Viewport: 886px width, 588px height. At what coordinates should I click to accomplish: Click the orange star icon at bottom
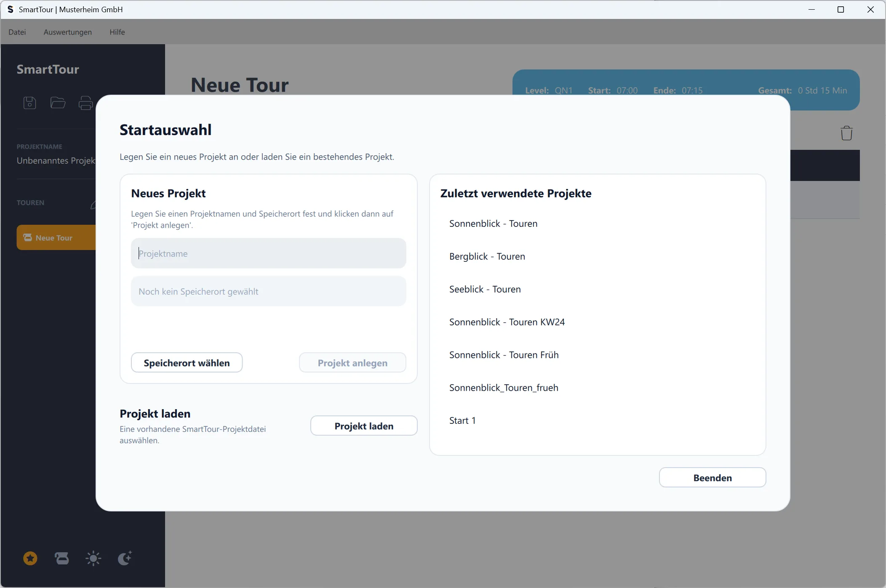[30, 559]
